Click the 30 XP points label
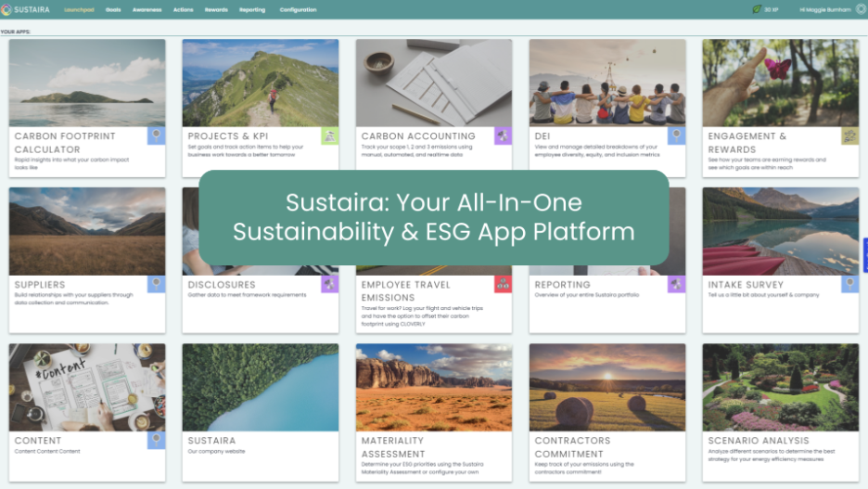This screenshot has width=868, height=489. click(772, 10)
